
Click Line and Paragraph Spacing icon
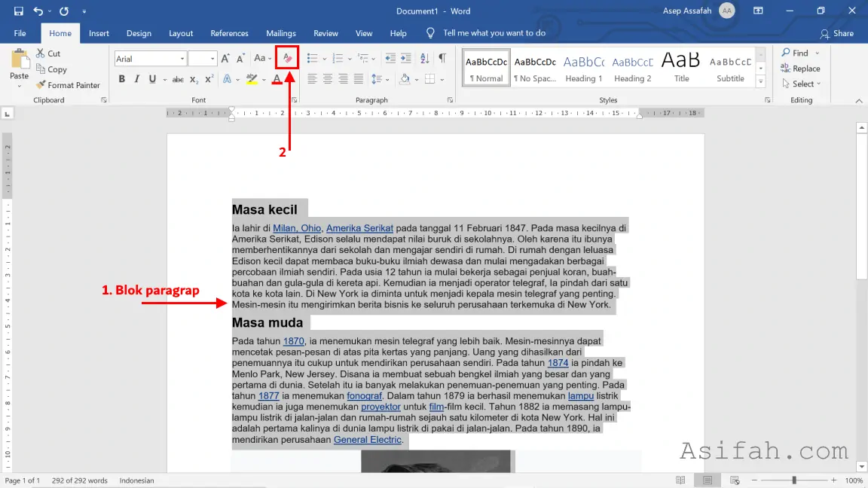[x=377, y=79]
